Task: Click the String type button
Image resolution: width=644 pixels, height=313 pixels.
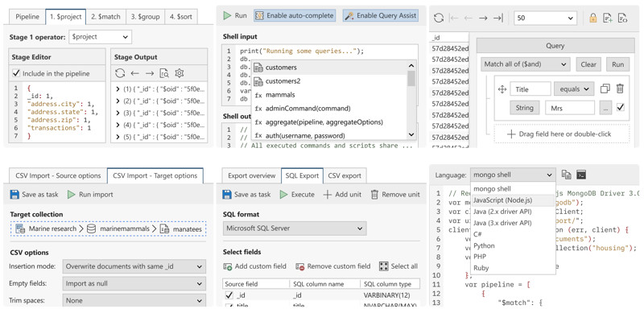Action: 524,108
